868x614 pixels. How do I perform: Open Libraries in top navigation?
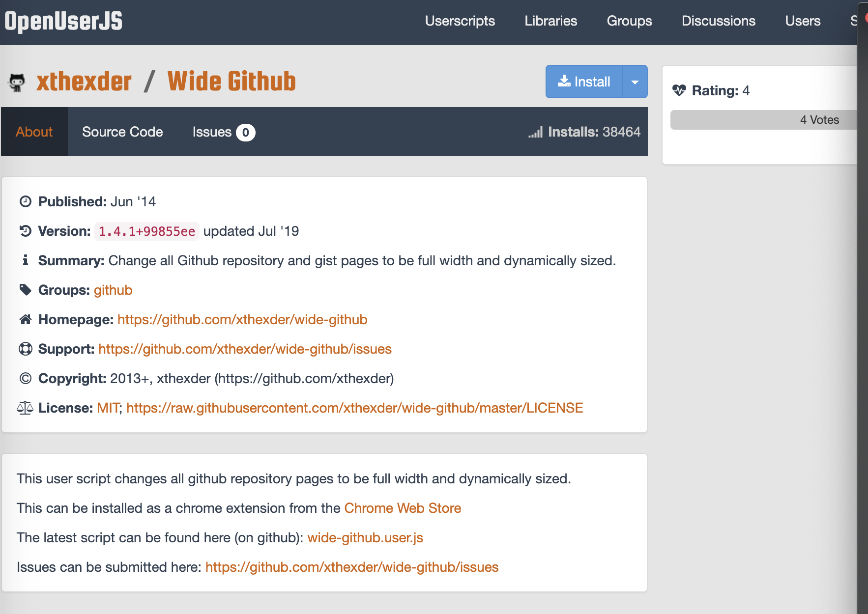(x=550, y=21)
